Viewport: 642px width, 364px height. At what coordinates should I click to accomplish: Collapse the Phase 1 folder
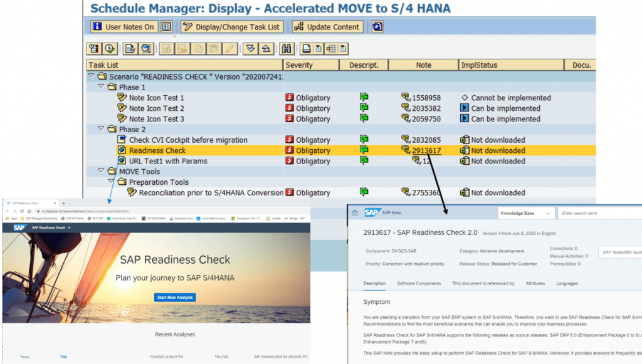pyautogui.click(x=101, y=86)
